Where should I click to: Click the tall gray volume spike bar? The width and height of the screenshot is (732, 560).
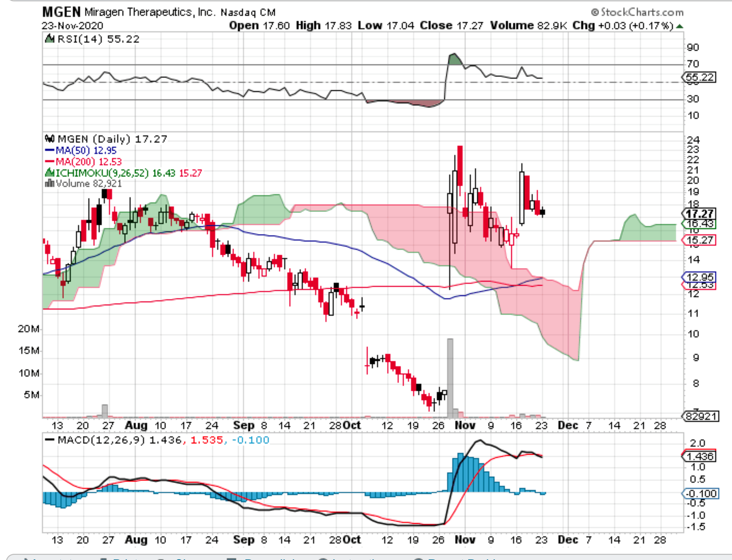[x=450, y=378]
